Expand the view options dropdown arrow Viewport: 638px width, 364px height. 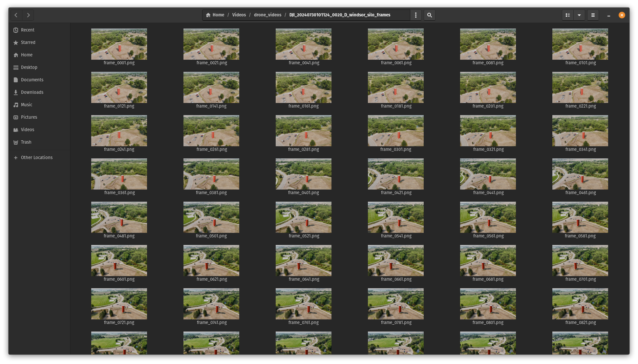579,15
